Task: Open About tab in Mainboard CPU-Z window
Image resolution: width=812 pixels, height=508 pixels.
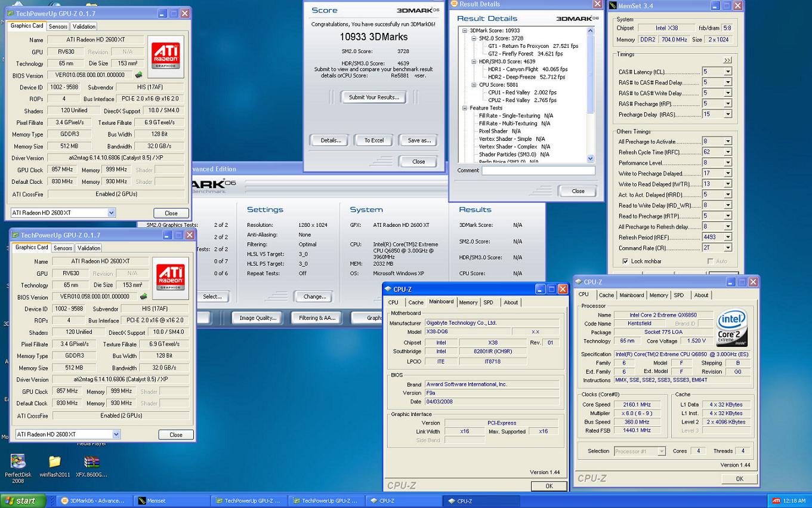Action: 511,302
